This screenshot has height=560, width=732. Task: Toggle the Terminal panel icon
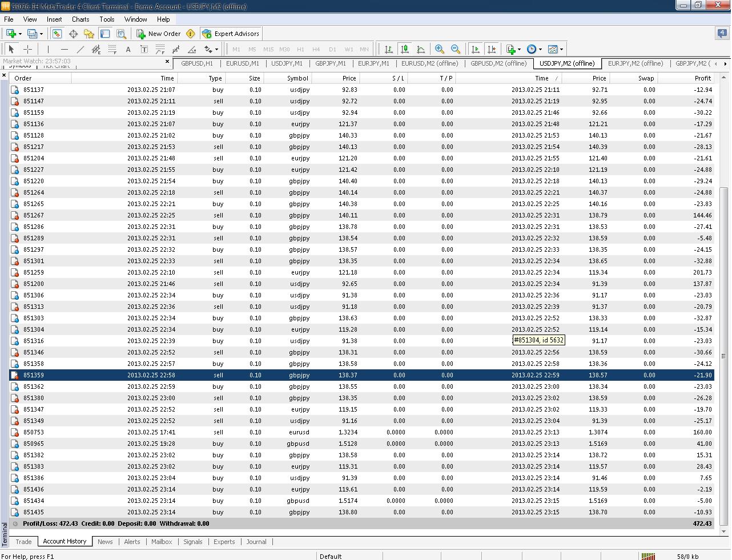105,34
